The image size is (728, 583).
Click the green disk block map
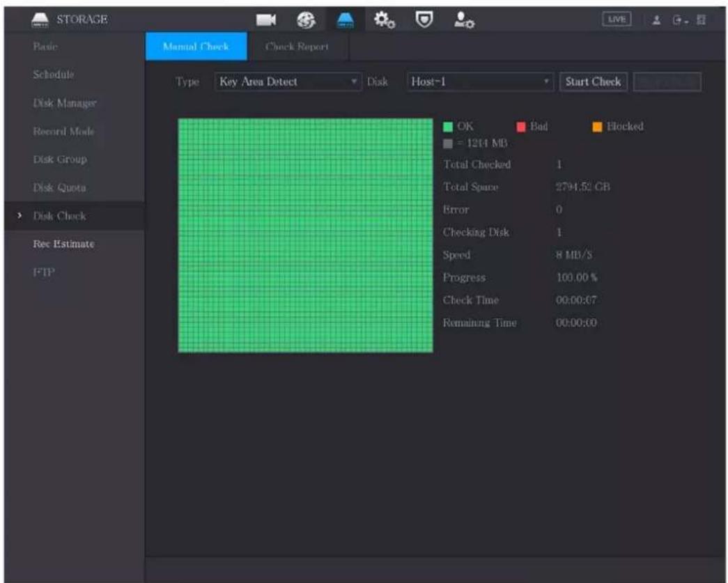(x=306, y=235)
